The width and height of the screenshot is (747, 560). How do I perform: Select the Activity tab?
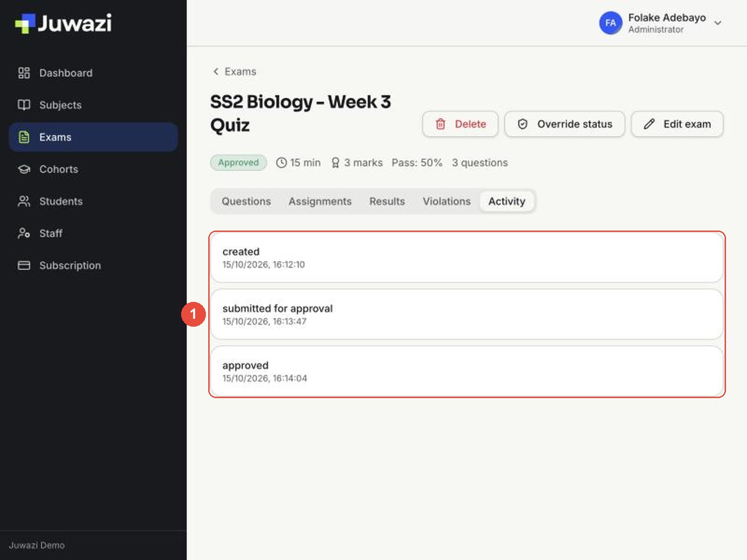pos(507,201)
